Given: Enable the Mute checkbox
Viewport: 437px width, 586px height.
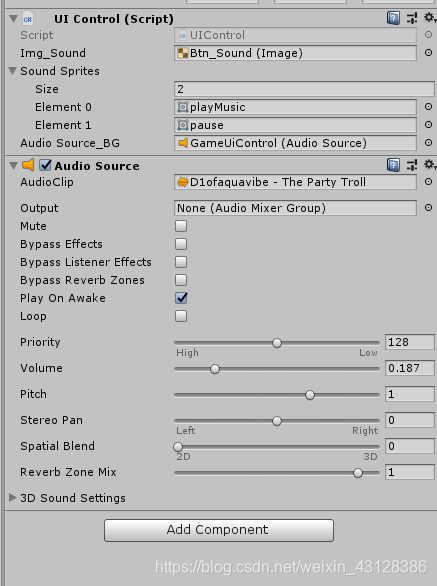Looking at the screenshot, I should pyautogui.click(x=181, y=226).
